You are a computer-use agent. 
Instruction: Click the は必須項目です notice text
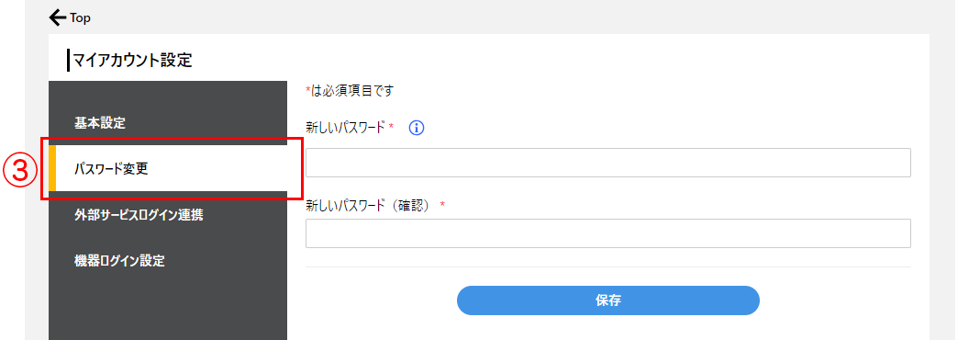click(351, 91)
